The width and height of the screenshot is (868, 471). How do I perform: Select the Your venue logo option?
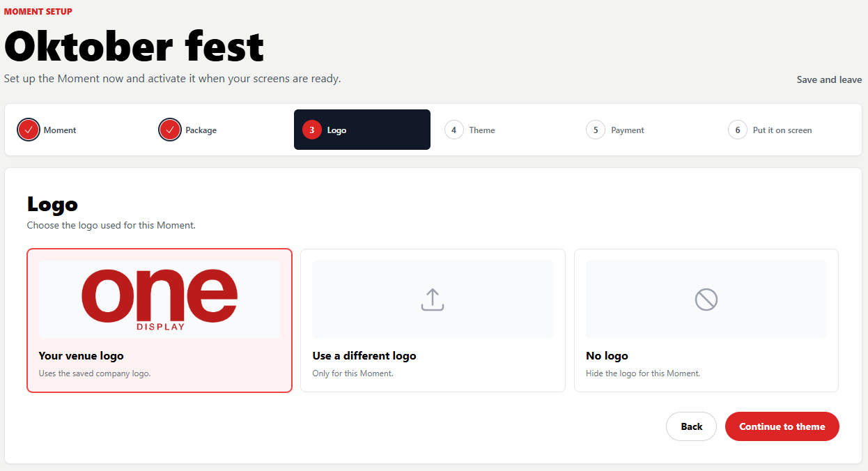click(x=160, y=321)
